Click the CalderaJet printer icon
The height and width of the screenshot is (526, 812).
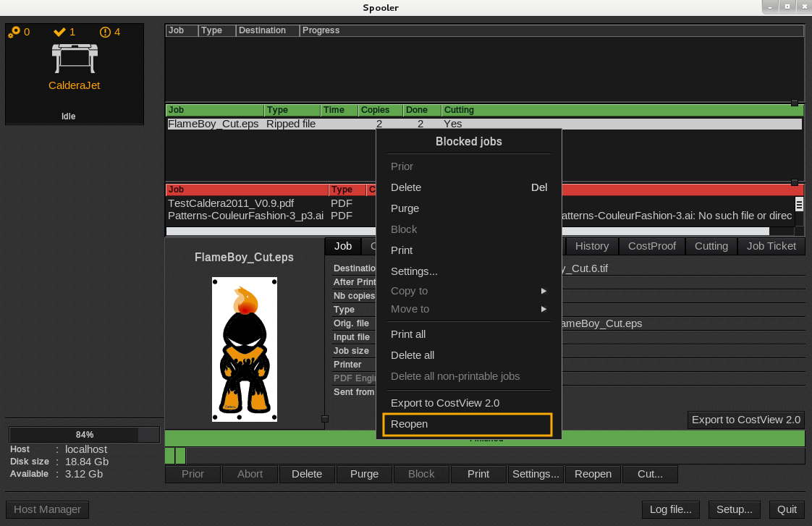(x=74, y=58)
